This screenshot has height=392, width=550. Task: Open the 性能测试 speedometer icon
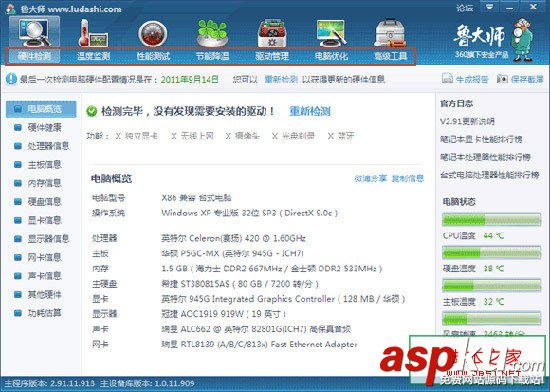coord(153,34)
